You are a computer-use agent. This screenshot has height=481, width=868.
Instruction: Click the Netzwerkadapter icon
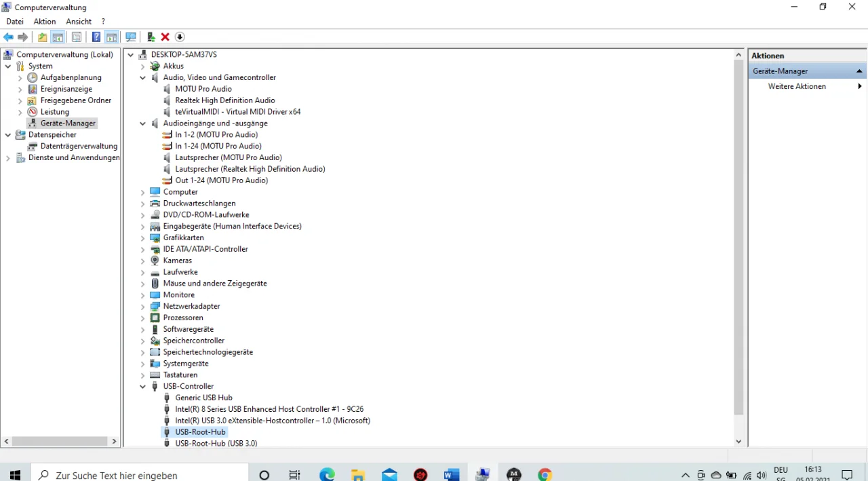155,306
